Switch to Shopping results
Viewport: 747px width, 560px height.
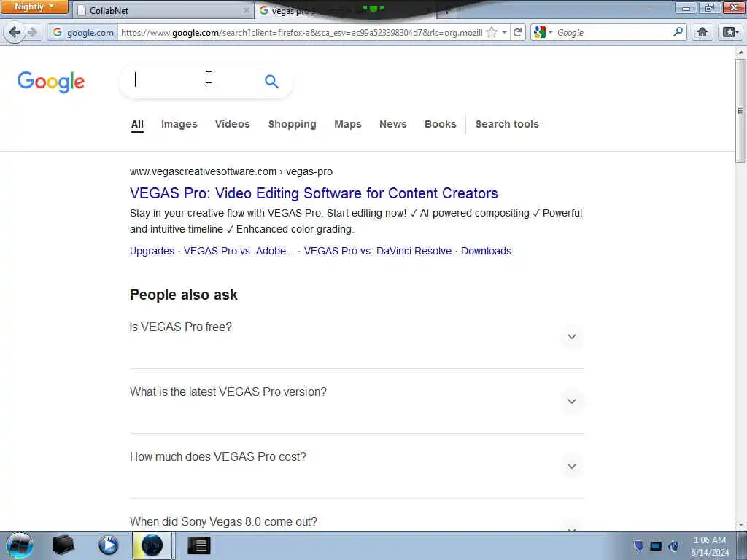pos(292,124)
